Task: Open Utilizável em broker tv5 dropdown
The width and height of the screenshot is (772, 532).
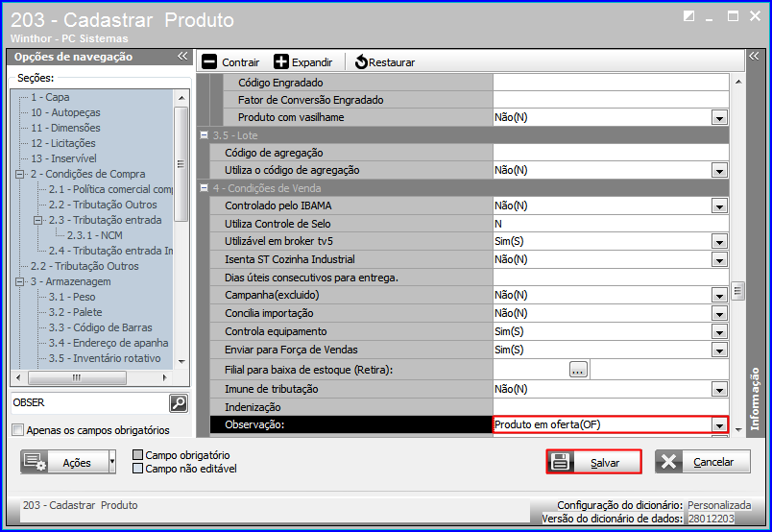Action: pos(719,242)
